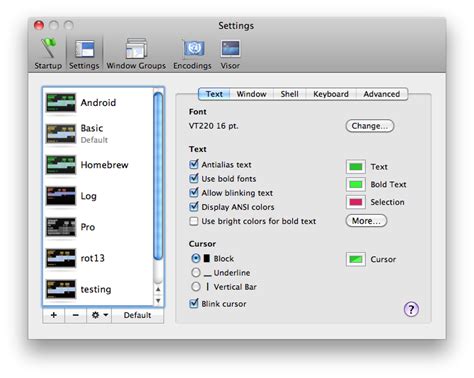Add a new profile with plus button

tap(54, 315)
